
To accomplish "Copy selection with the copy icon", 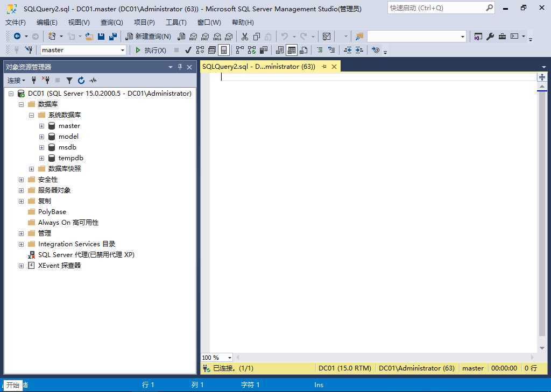I will [257, 36].
